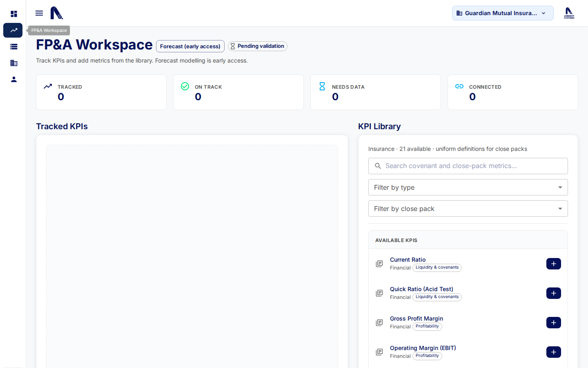Click the Current Ratio library icon
The width and height of the screenshot is (588, 368).
point(379,264)
